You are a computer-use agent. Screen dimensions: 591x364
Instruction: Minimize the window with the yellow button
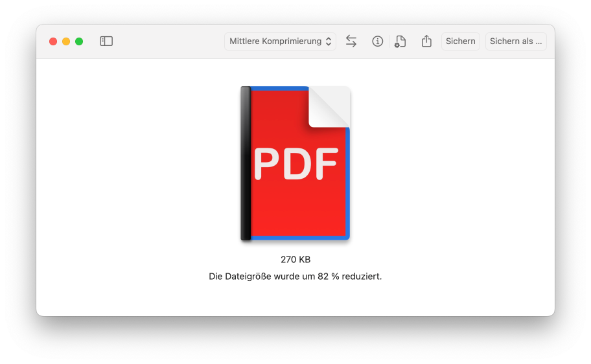click(66, 41)
